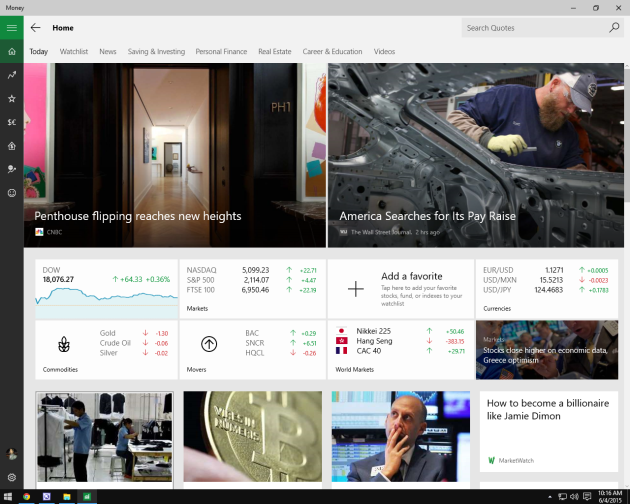Open the Windows Start button
The image size is (630, 504).
(x=8, y=497)
